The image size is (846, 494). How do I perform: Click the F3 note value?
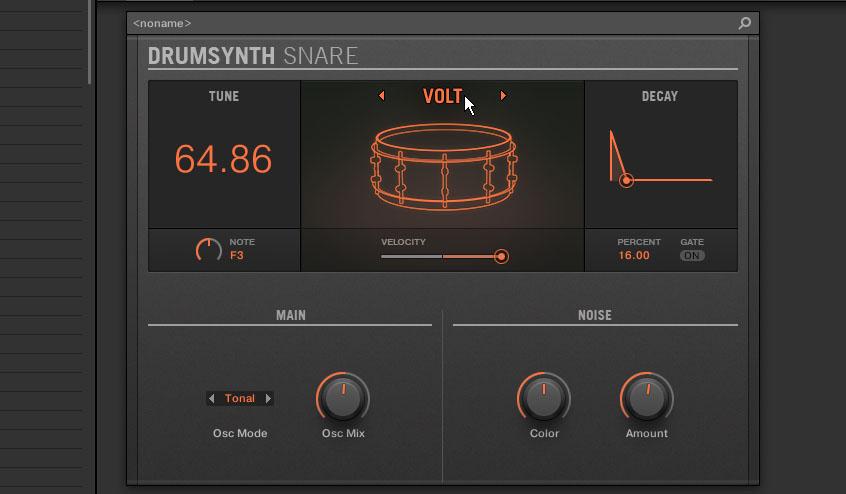[x=237, y=256]
